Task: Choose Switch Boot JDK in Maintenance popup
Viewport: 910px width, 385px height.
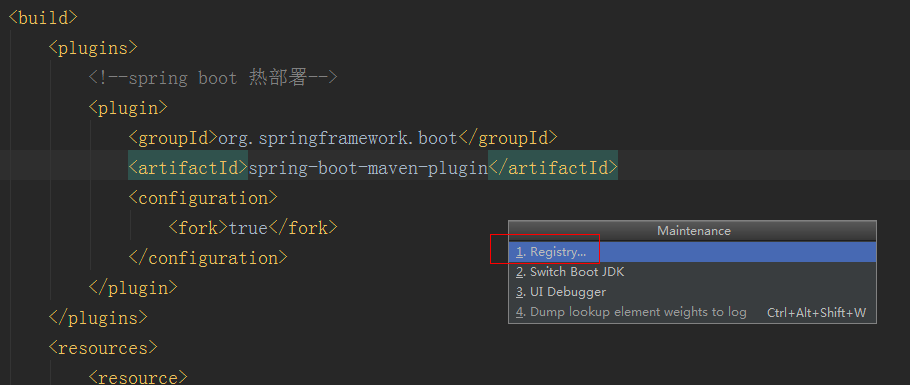Action: click(692, 272)
